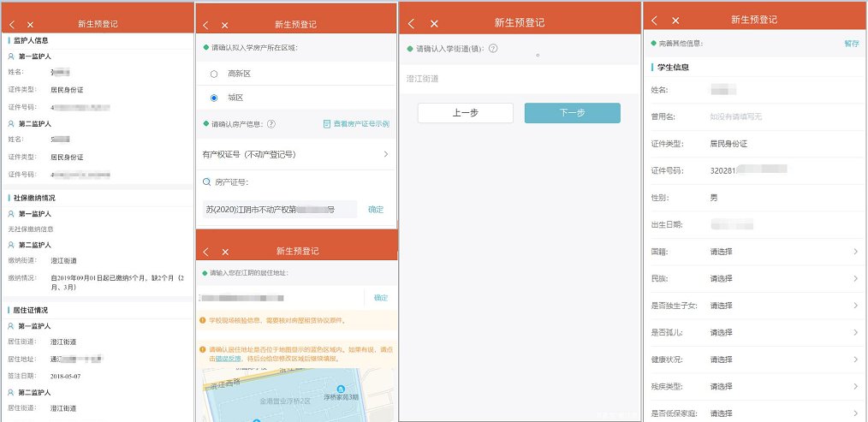This screenshot has width=868, height=422.
Task: Click the search icon beside 房产证号
Action: pos(206,181)
